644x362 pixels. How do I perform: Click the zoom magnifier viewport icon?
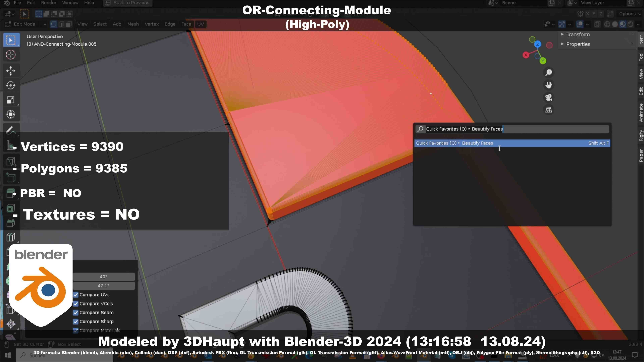coord(549,73)
